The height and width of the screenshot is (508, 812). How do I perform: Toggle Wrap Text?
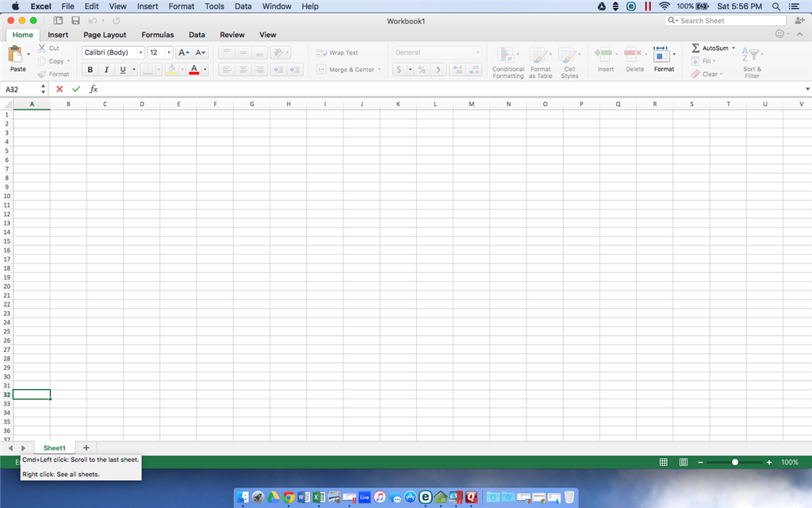click(x=337, y=53)
